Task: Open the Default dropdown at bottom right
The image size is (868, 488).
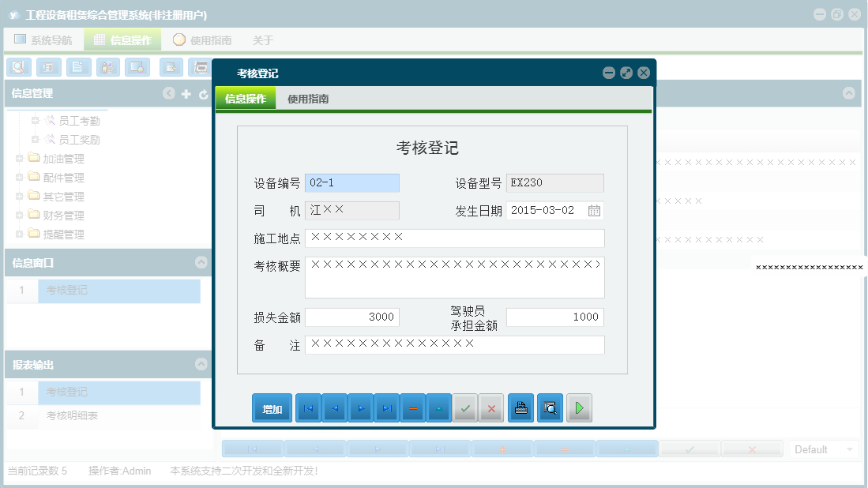Action: point(822,448)
